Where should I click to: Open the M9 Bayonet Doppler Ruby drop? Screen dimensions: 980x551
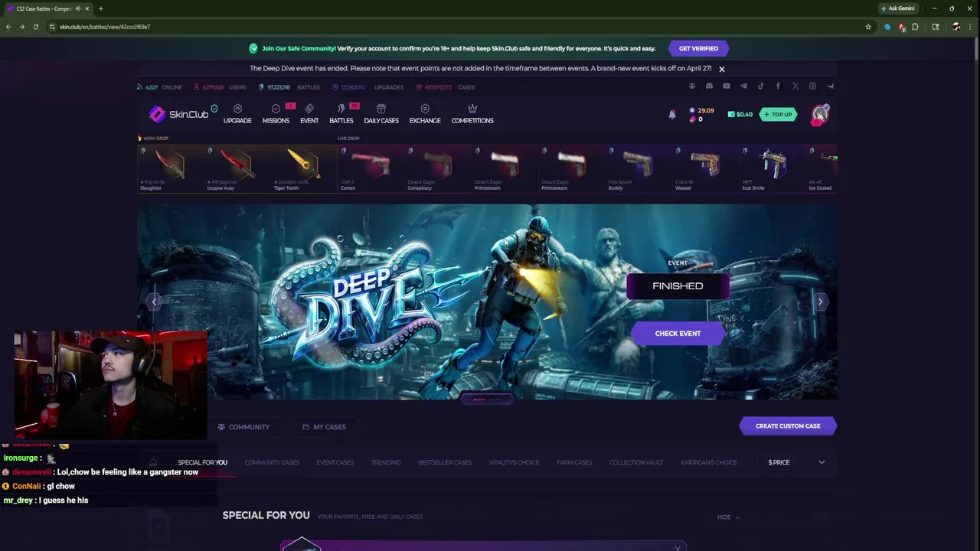pos(237,168)
